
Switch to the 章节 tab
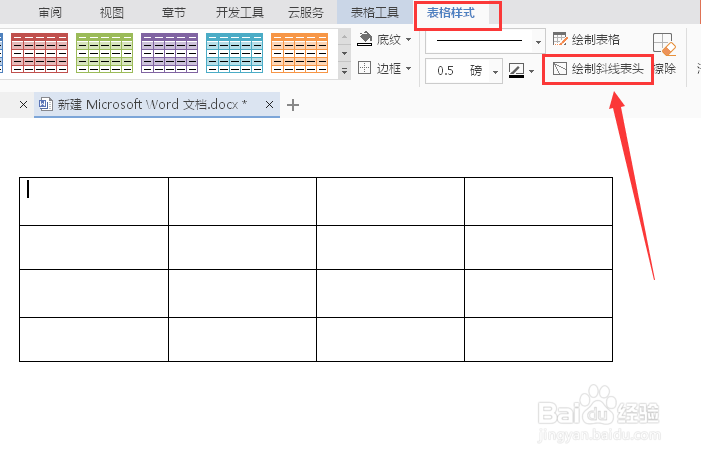(x=173, y=13)
